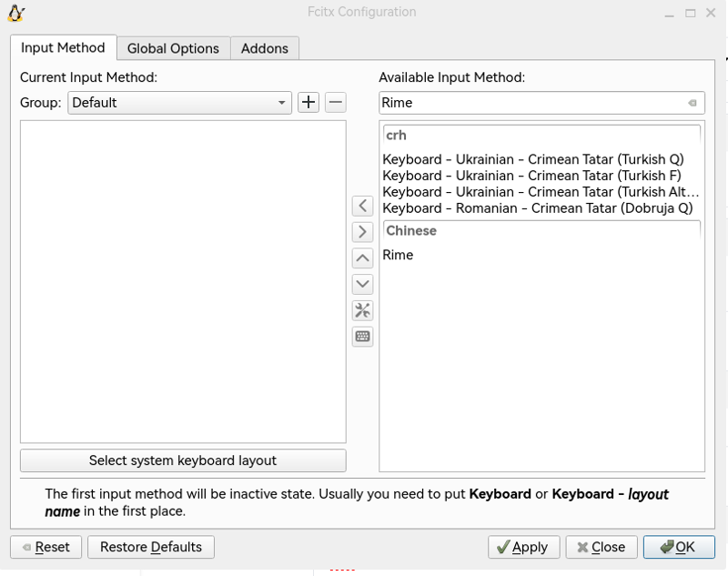Move input method up with up arrow
Screen dimensions: 728x576
[x=362, y=258]
